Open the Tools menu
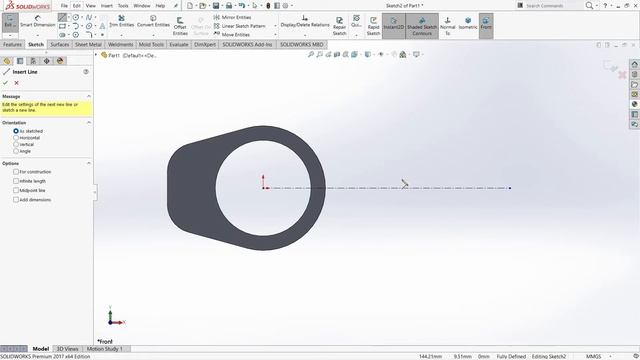The height and width of the screenshot is (360, 640). [123, 6]
